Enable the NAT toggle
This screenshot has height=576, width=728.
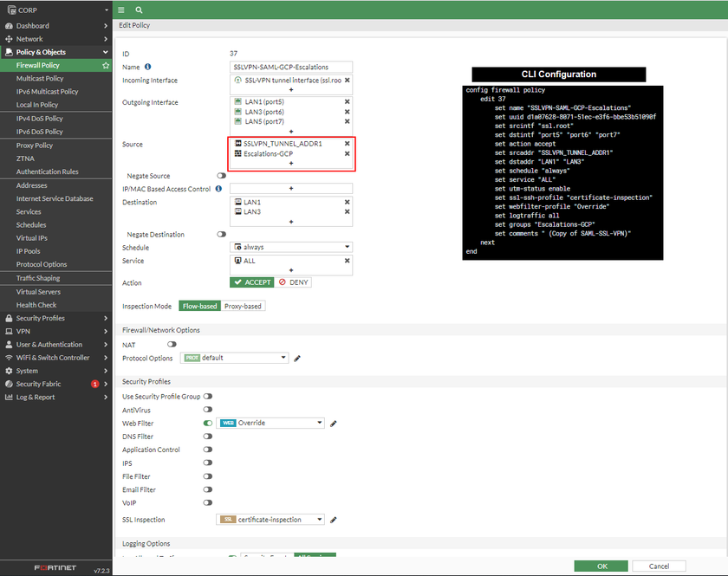point(172,345)
